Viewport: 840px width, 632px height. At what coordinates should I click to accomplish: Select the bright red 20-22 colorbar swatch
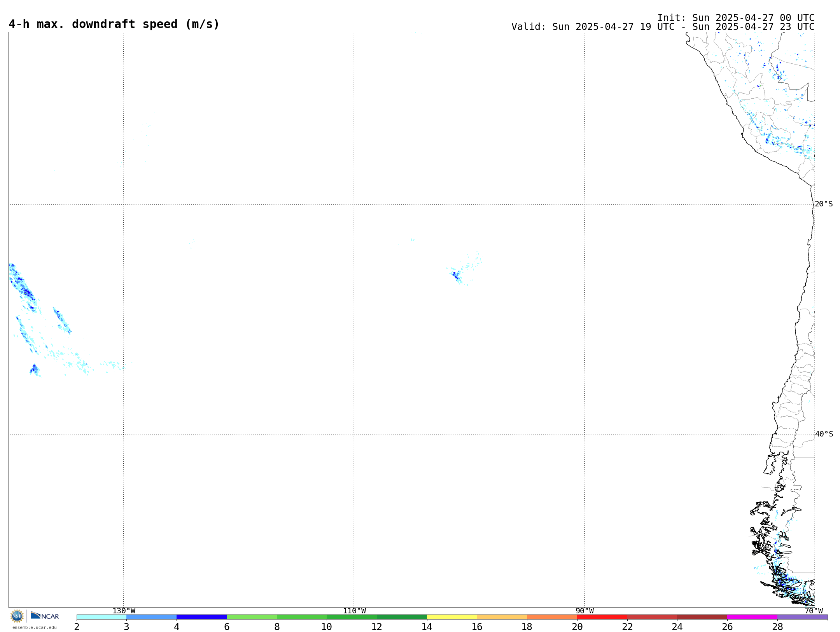[602, 617]
